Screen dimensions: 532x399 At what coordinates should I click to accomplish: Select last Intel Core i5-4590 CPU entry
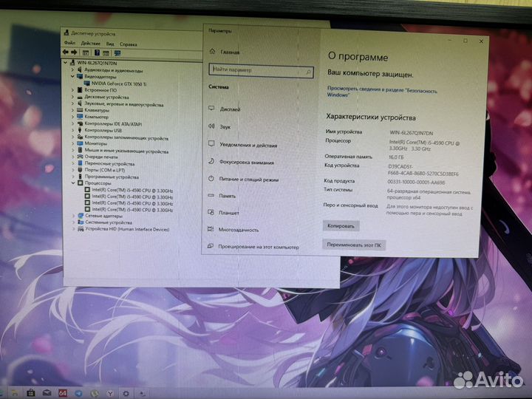[x=129, y=210]
